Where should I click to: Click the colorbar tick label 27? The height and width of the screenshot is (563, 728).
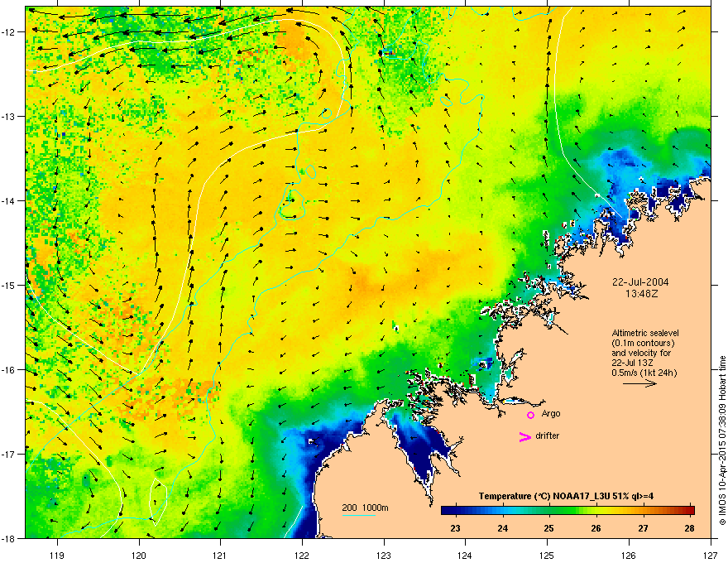pos(643,528)
